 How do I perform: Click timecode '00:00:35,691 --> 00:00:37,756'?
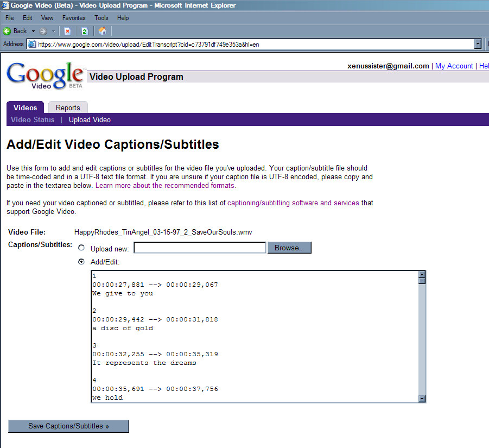(x=155, y=389)
